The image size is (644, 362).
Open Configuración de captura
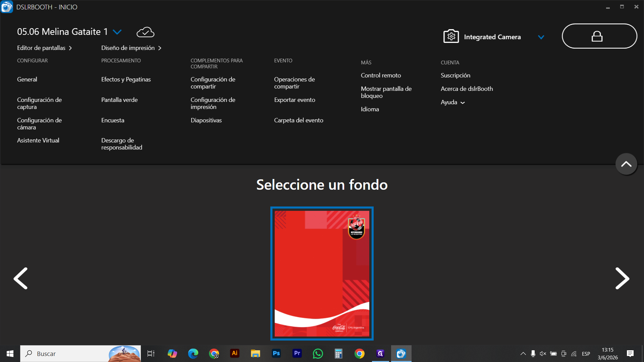39,103
